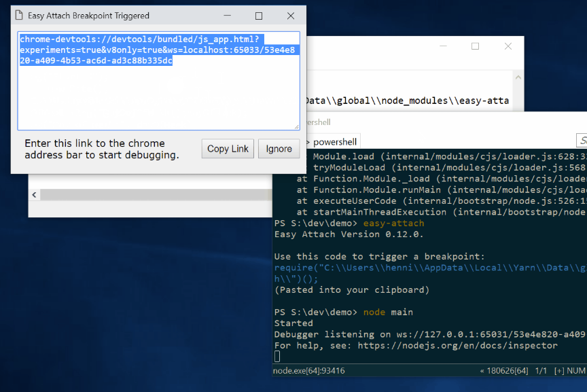Click the 'node main' command line

[x=388, y=312]
